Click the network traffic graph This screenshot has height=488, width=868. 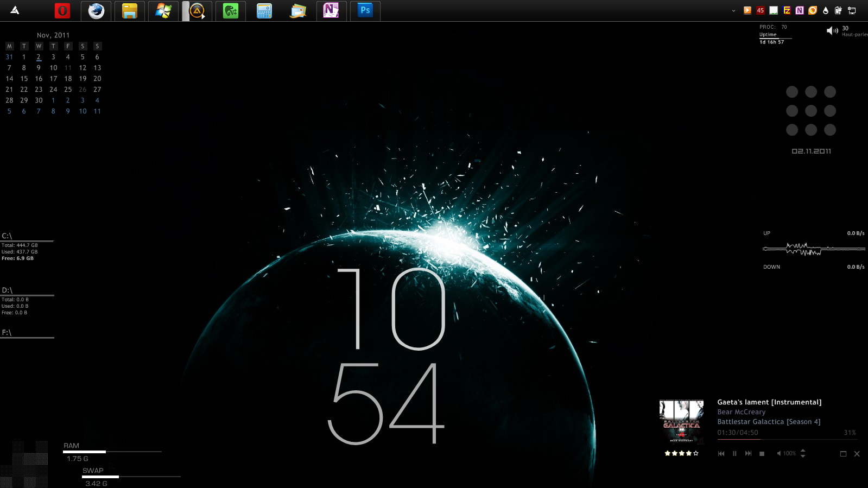point(814,249)
